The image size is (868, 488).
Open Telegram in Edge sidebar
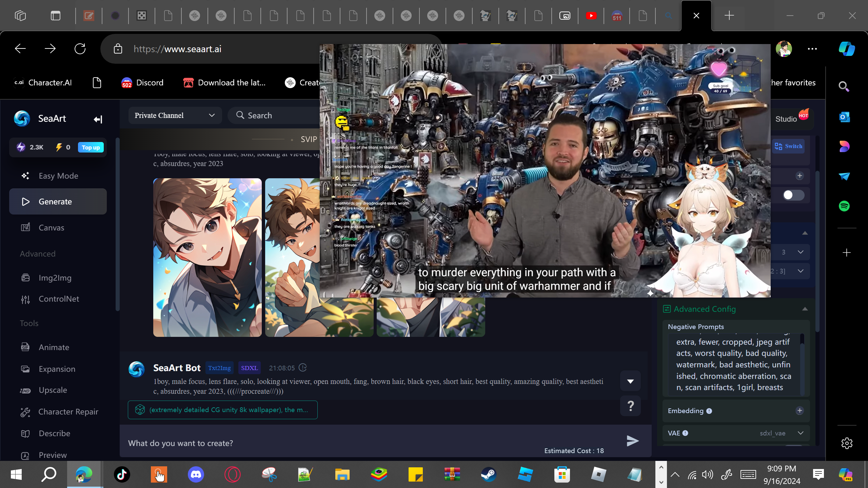click(844, 176)
